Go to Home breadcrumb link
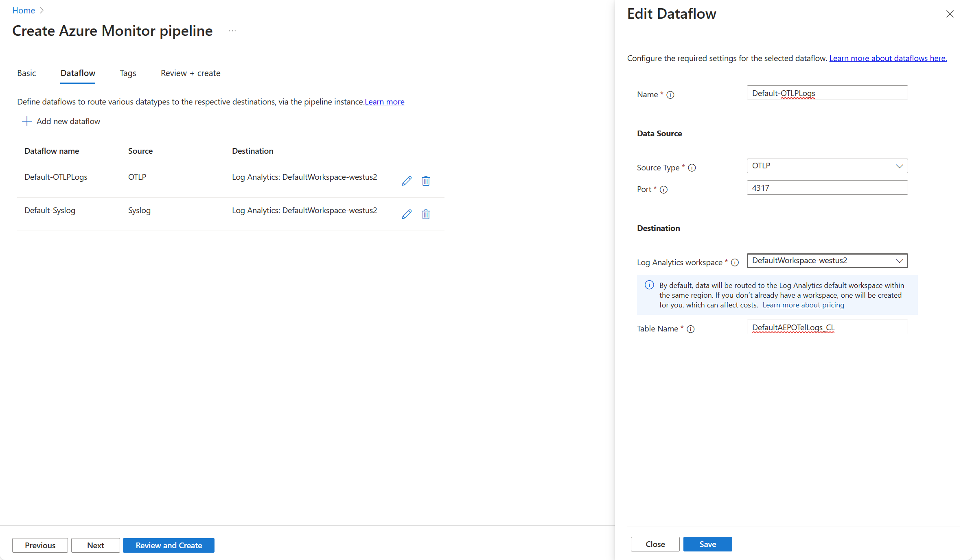This screenshot has width=972, height=560. click(24, 11)
